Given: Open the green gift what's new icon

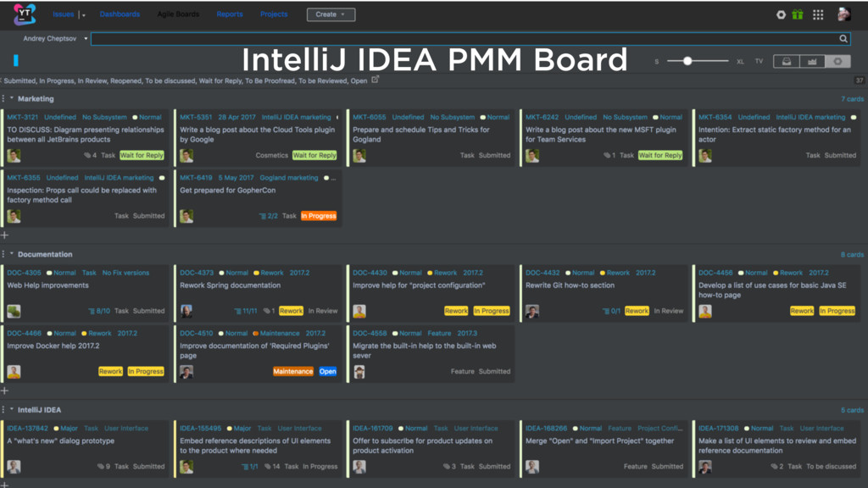Looking at the screenshot, I should [798, 15].
